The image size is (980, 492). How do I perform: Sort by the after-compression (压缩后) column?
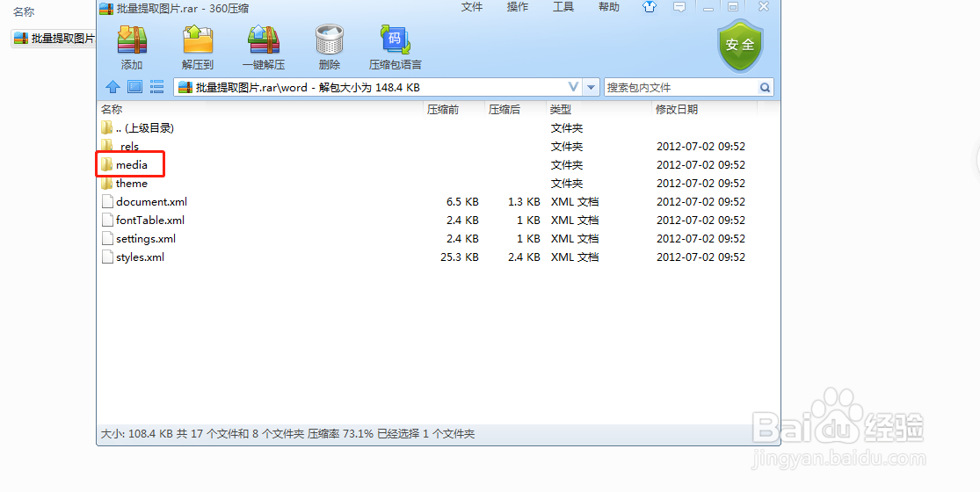505,109
